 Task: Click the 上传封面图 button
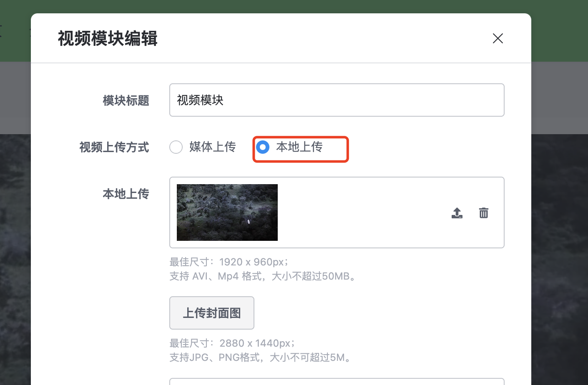click(x=212, y=313)
